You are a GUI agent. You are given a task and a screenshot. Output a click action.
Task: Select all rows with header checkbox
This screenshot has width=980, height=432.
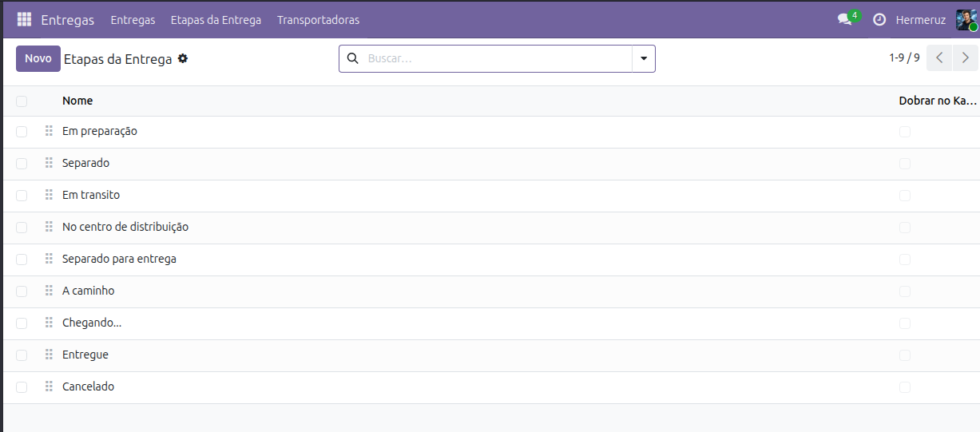tap(22, 101)
